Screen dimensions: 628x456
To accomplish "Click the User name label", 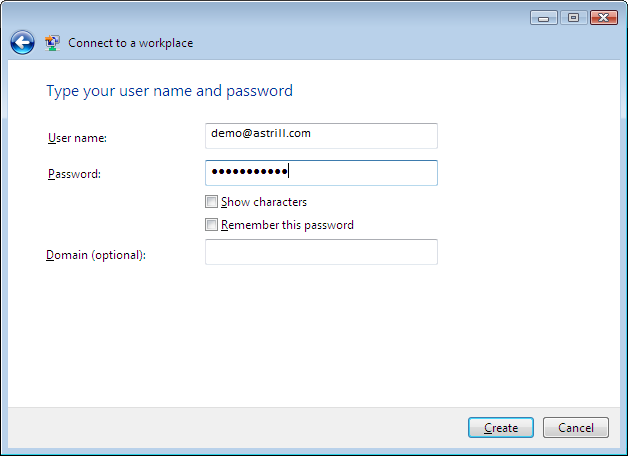I will (77, 138).
